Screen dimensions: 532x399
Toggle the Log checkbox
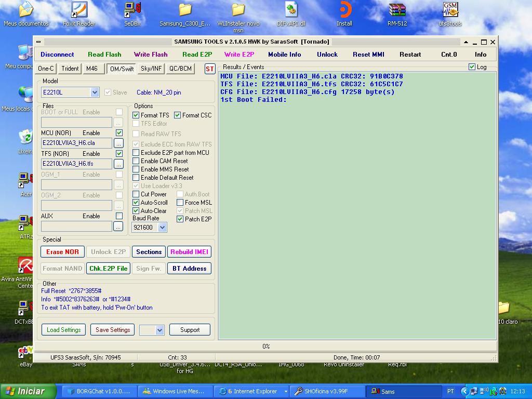point(472,67)
